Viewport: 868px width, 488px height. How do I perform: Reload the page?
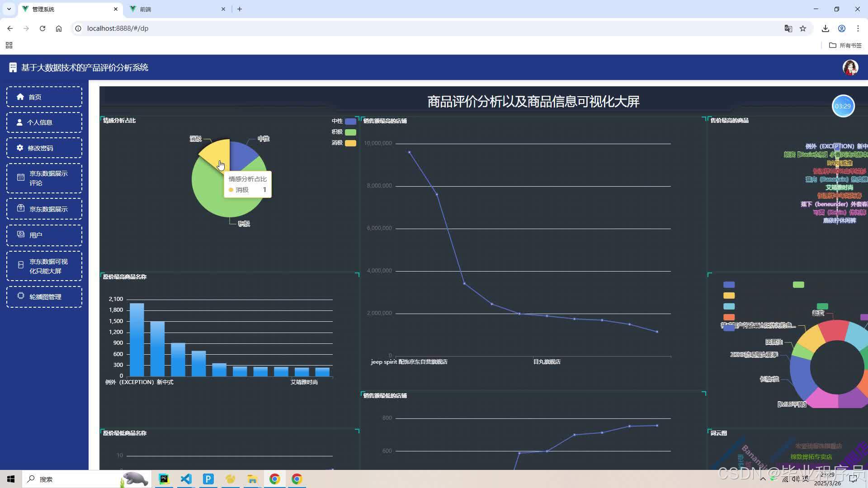pos(42,28)
